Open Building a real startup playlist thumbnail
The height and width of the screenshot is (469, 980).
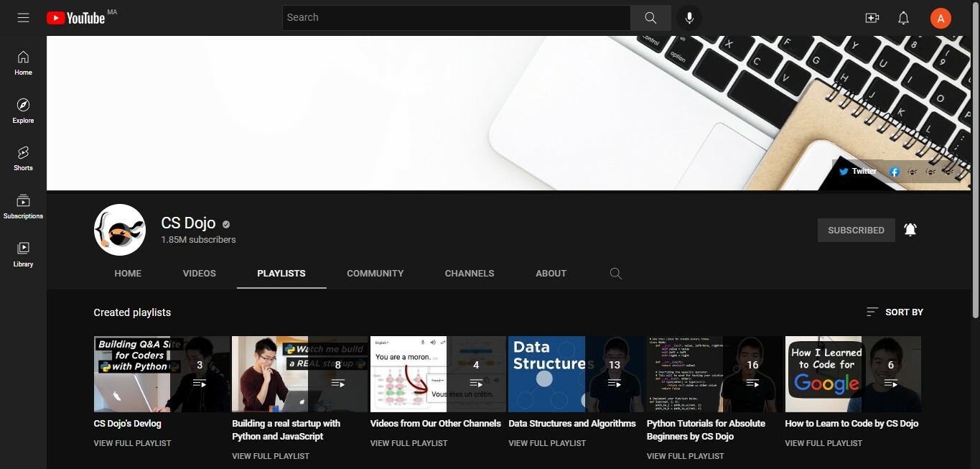pyautogui.click(x=299, y=374)
